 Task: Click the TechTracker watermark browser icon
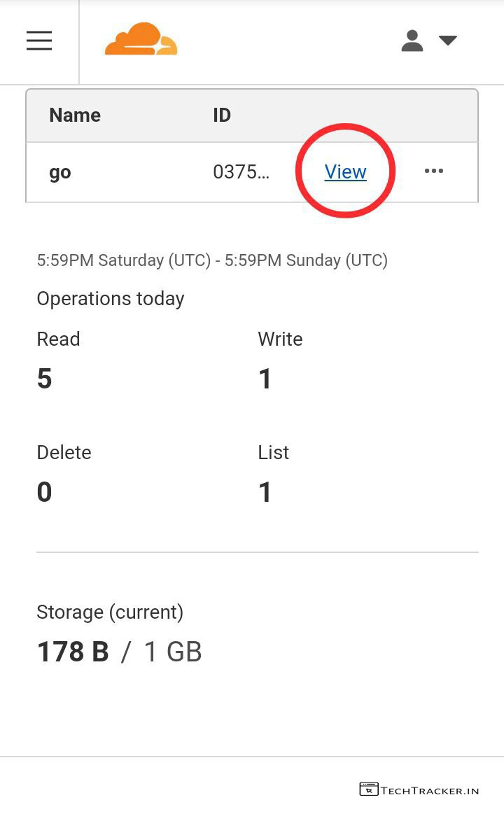369,790
